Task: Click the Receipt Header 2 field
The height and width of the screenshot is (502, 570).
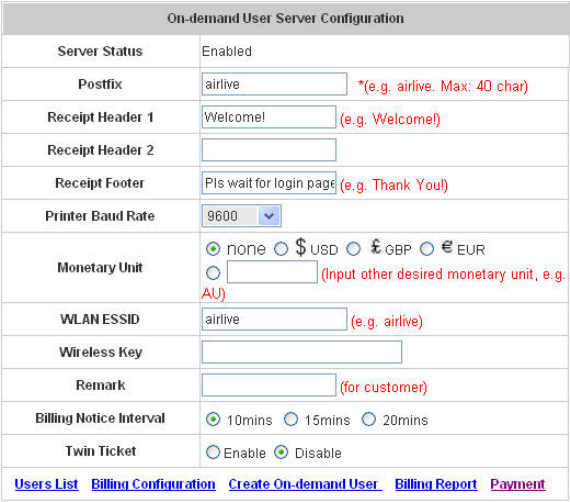Action: click(x=269, y=150)
